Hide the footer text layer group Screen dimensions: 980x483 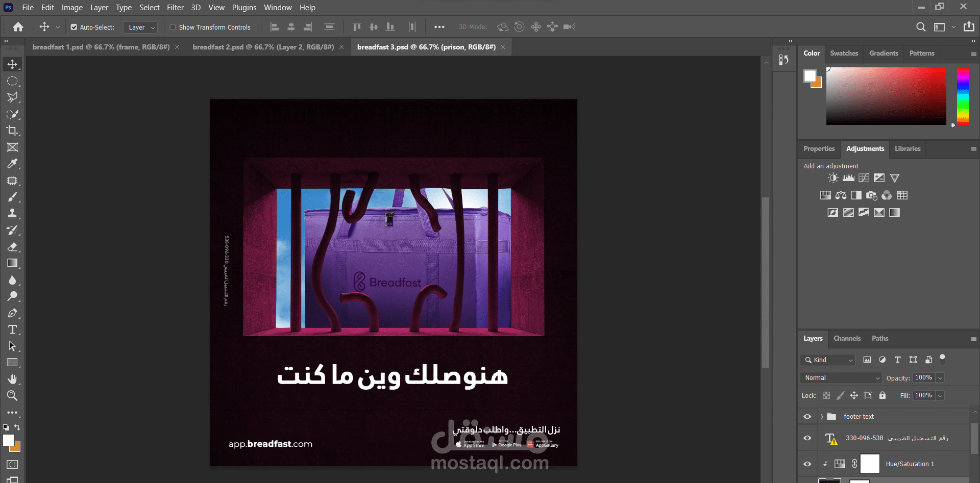click(807, 417)
